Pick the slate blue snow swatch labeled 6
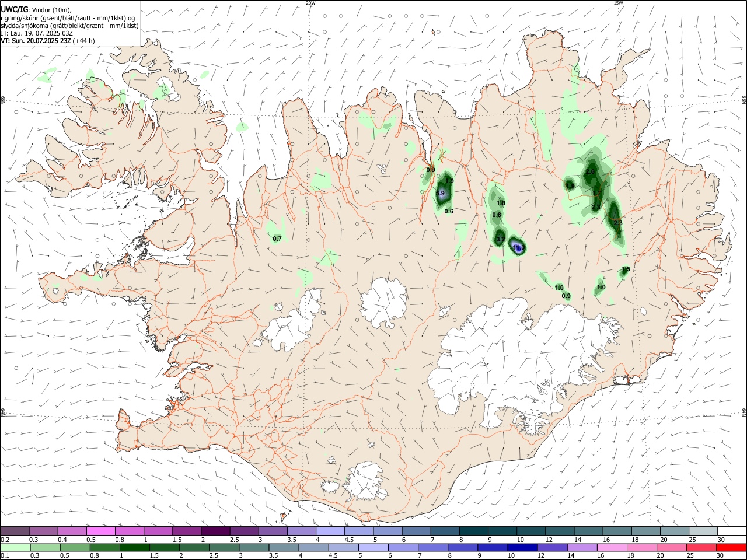 (x=417, y=531)
